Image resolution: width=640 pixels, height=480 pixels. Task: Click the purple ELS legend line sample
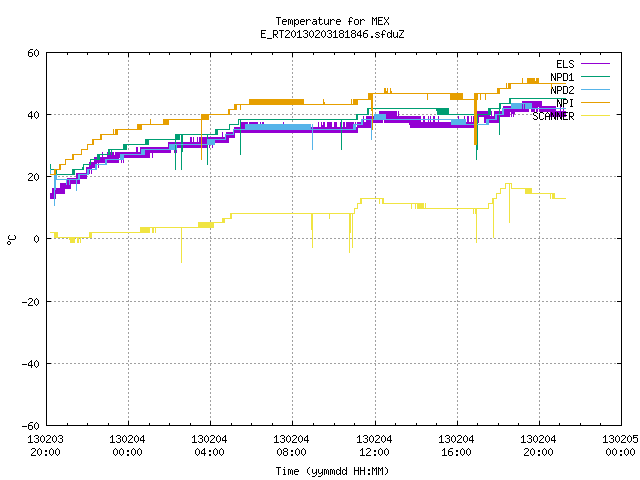click(595, 64)
